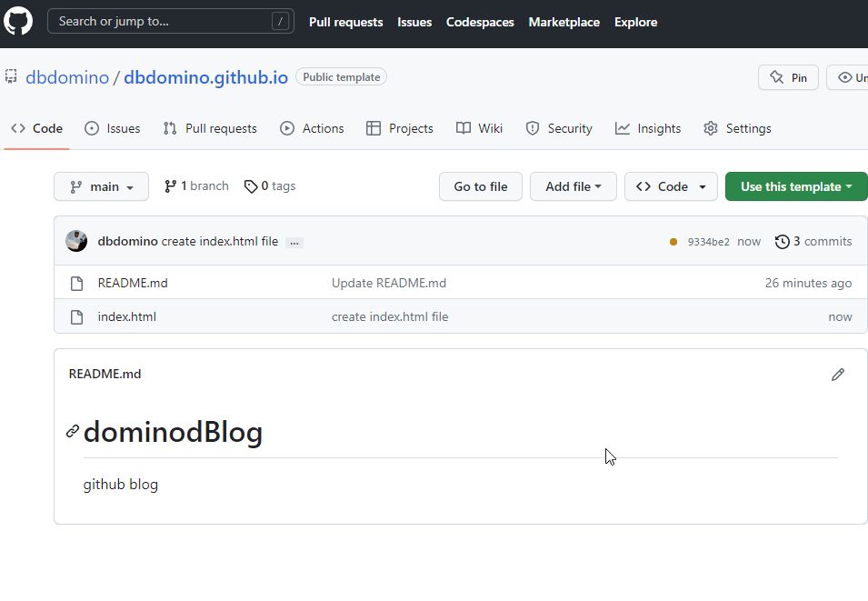The width and height of the screenshot is (868, 601).
Task: Click the README.md panel header title
Action: pyautogui.click(x=105, y=374)
